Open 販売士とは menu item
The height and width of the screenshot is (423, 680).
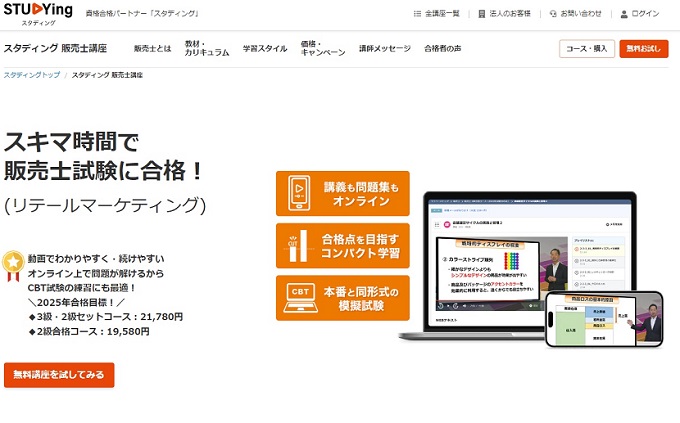[x=153, y=49]
